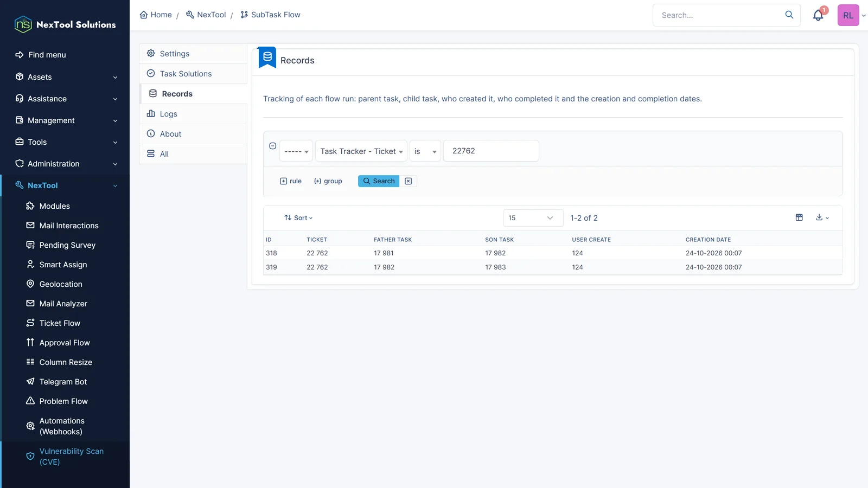This screenshot has height=488, width=868.
Task: Open the notifications bell
Action: pyautogui.click(x=818, y=15)
